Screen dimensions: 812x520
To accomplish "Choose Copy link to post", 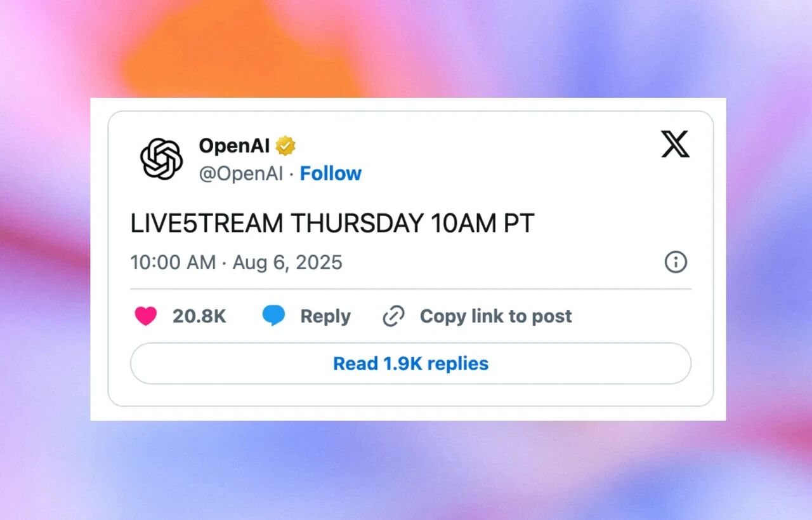I will 496,316.
